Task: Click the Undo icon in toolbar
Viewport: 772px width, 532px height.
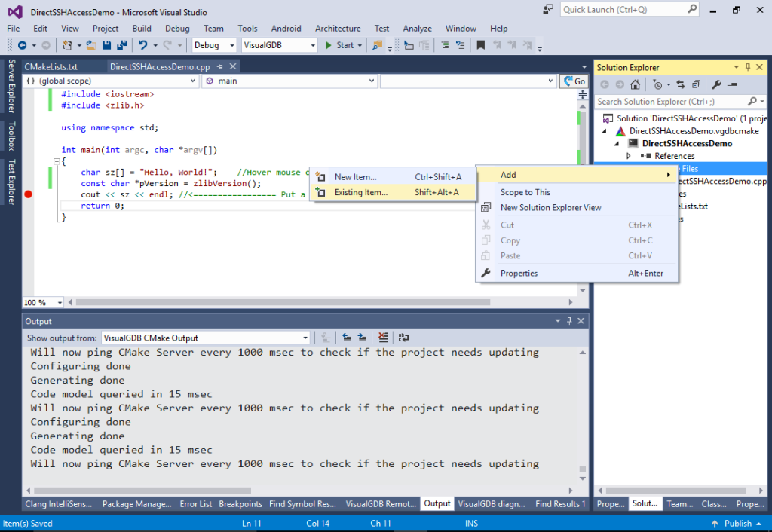Action: (142, 45)
